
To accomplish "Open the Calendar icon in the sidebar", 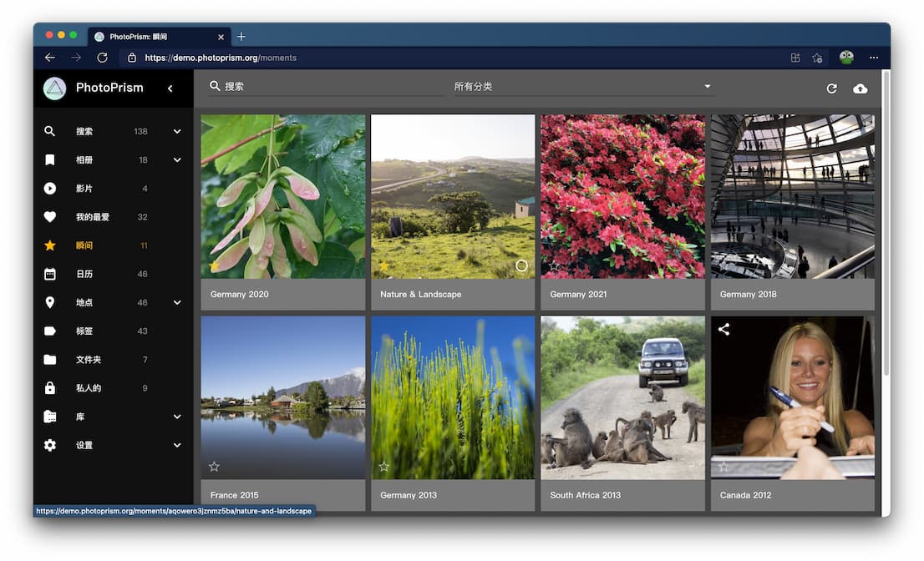I will pos(50,274).
